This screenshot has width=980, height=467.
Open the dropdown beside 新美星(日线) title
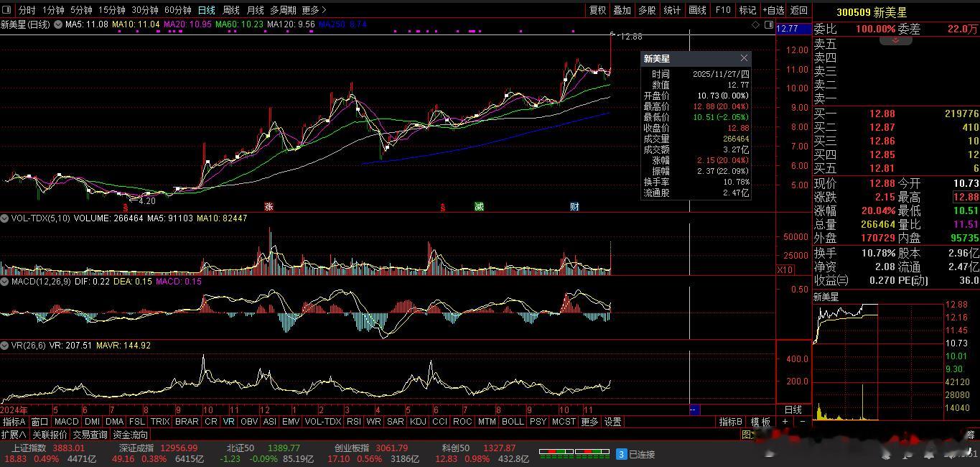pos(57,24)
